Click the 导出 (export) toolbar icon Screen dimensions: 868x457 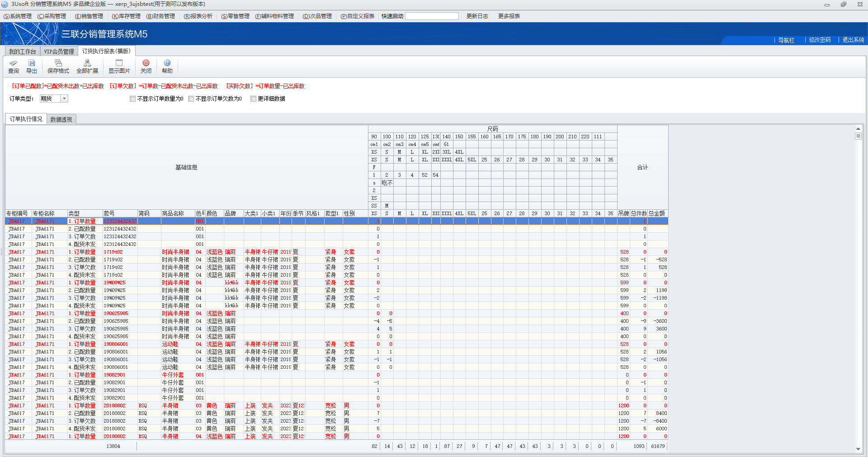tap(32, 66)
